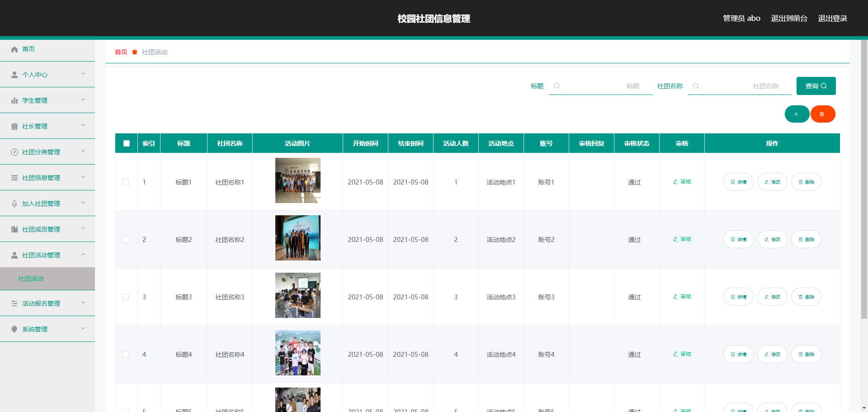This screenshot has width=868, height=412.
Task: Click the 系统管理 bulb icon
Action: pos(14,330)
